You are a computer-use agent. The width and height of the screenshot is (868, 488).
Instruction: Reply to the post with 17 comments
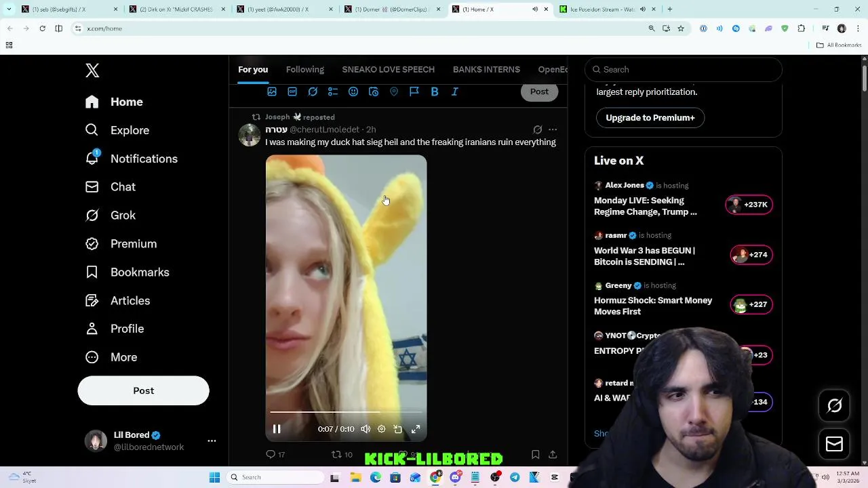click(275, 454)
